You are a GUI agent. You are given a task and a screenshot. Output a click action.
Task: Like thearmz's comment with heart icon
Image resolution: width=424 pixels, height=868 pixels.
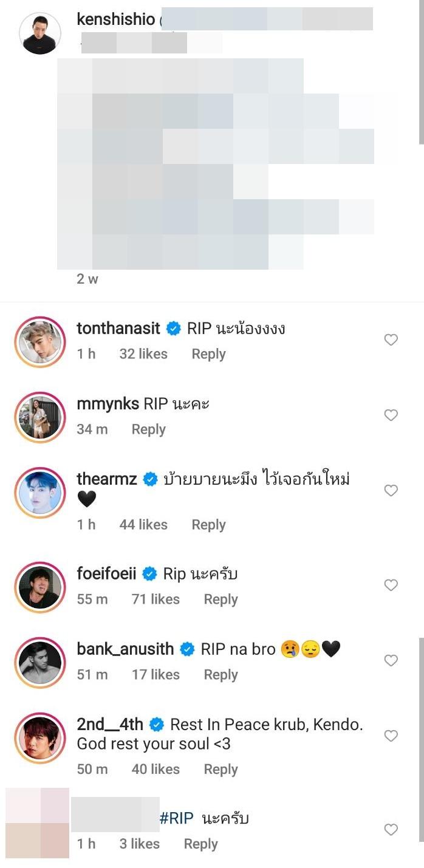pyautogui.click(x=391, y=491)
